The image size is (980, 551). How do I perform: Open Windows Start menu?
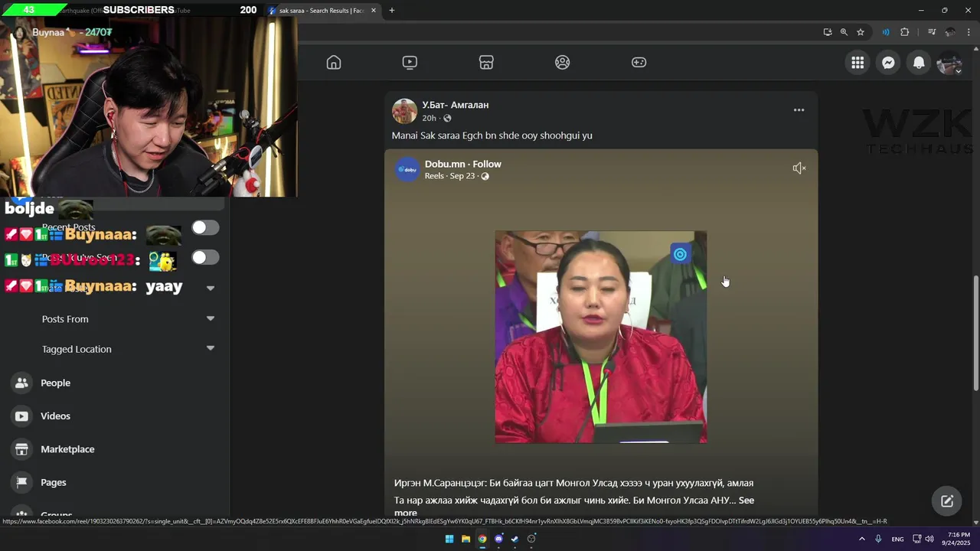[x=449, y=539]
